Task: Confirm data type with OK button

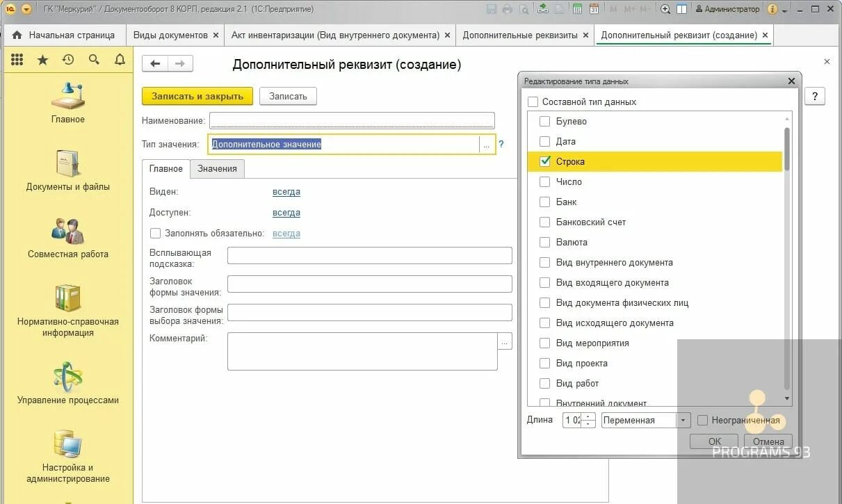Action: (x=714, y=441)
